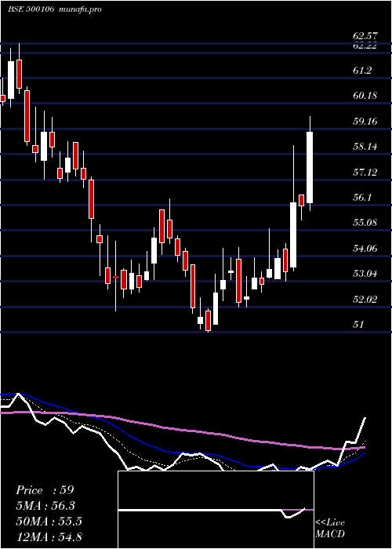
Task: Click the 'Price : 59' readout
Action: pyautogui.click(x=45, y=490)
